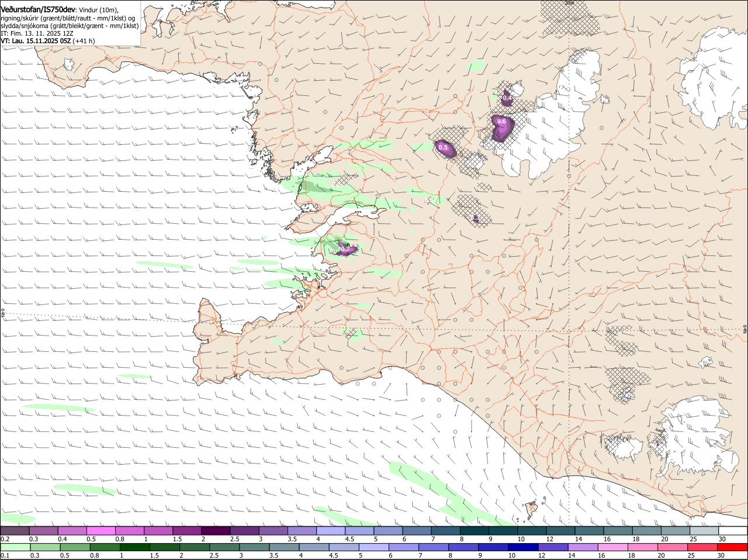The image size is (748, 560).
Task: Click the 'IT: Fim. 13. 11. 2025 12Z' line
Action: click(x=37, y=33)
